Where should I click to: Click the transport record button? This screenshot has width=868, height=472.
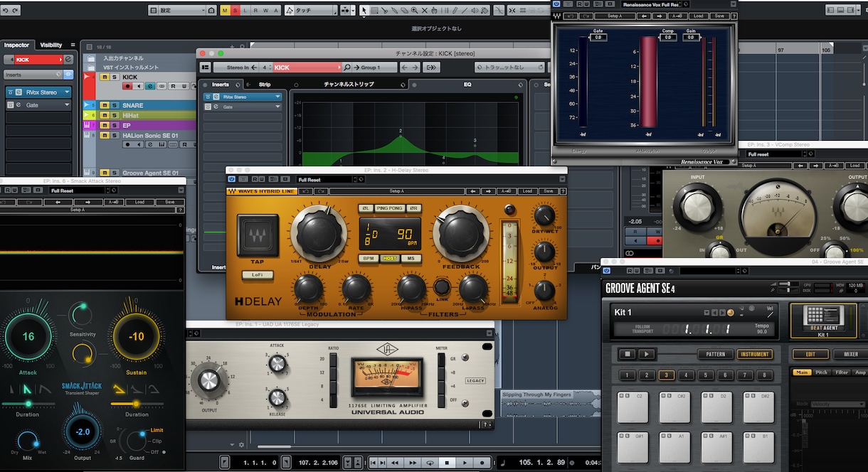pos(482,463)
